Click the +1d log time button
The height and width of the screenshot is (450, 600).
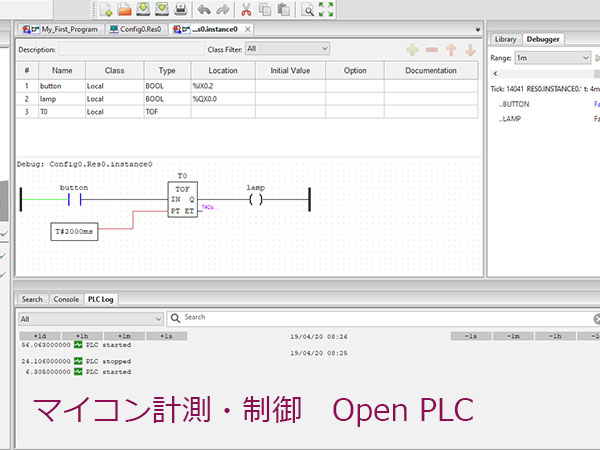40,335
